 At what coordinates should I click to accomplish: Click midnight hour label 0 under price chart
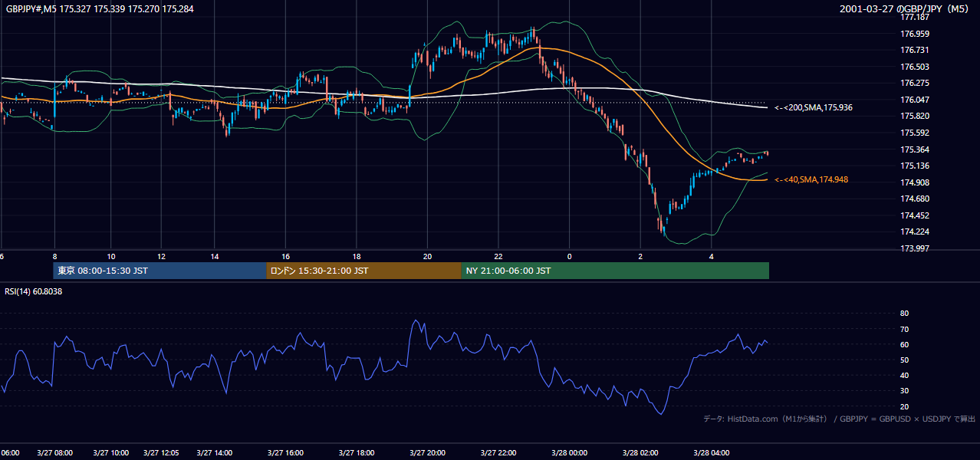click(570, 256)
